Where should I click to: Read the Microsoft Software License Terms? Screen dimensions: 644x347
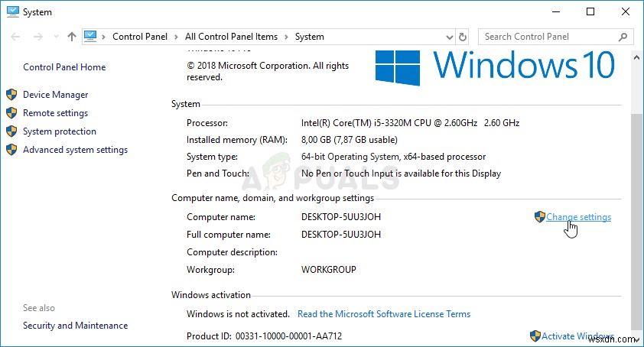[x=384, y=314]
